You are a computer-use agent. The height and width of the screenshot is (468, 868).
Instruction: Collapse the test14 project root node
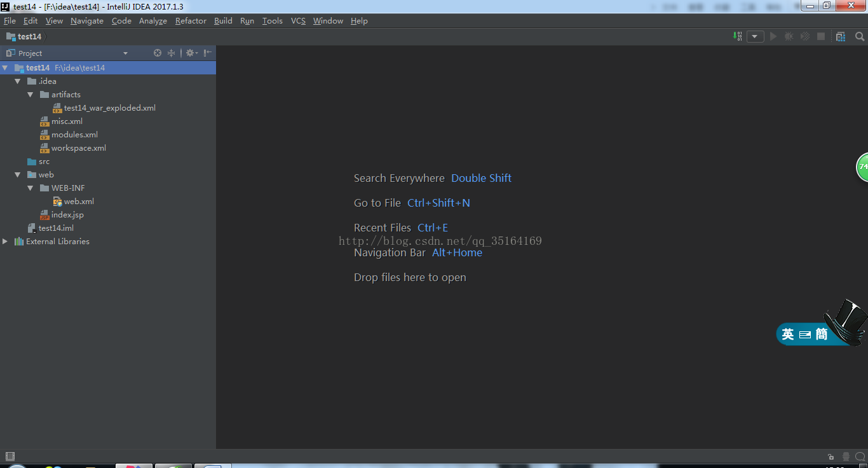[x=5, y=67]
